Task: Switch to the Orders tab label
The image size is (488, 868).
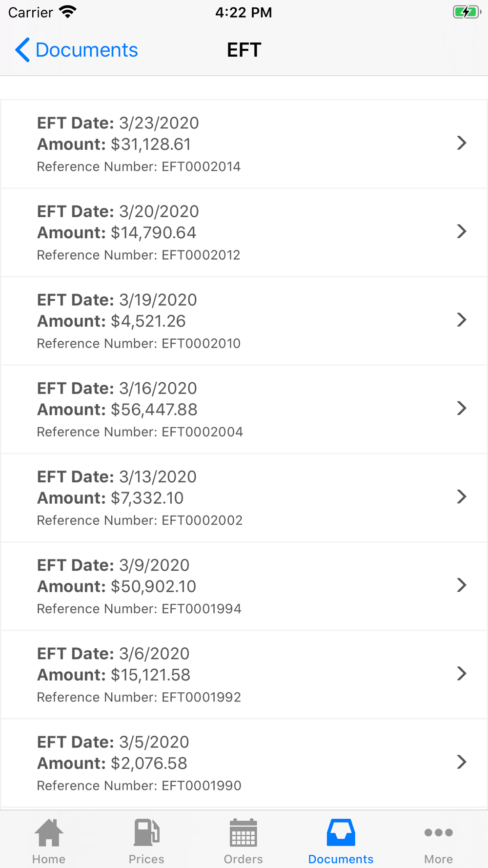Action: click(243, 859)
